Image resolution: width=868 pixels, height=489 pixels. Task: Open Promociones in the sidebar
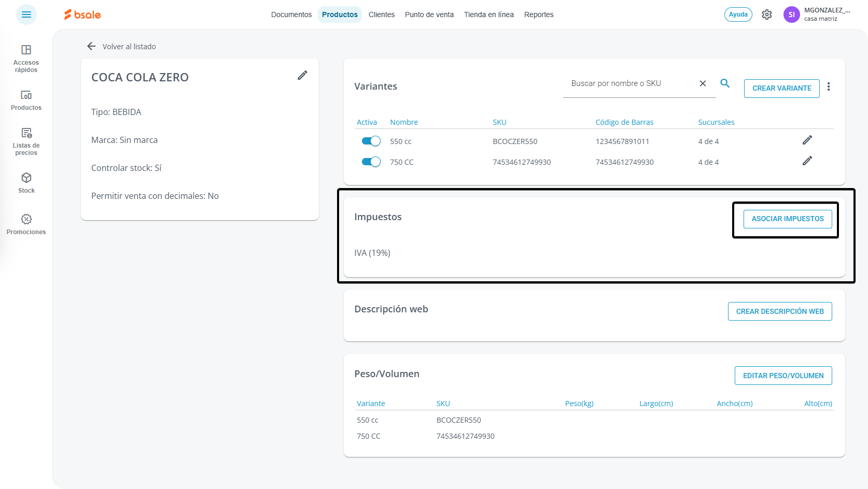[x=26, y=224]
